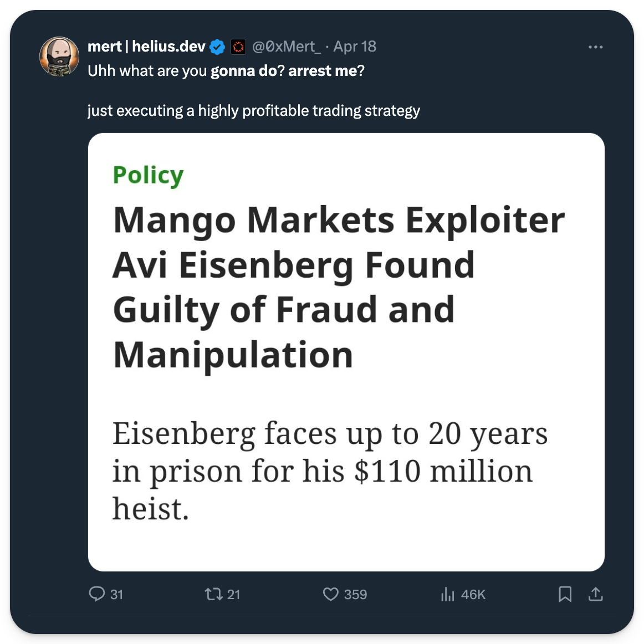Viewport: 644px width, 644px height.
Task: Like the tweet with the heart icon
Action: coord(330,594)
